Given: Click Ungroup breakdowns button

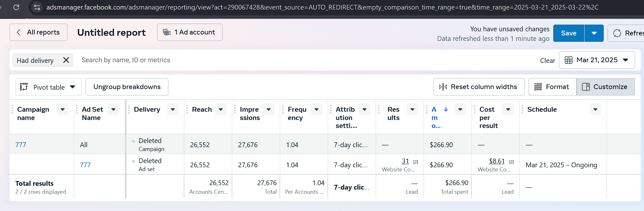Looking at the screenshot, I should [127, 87].
